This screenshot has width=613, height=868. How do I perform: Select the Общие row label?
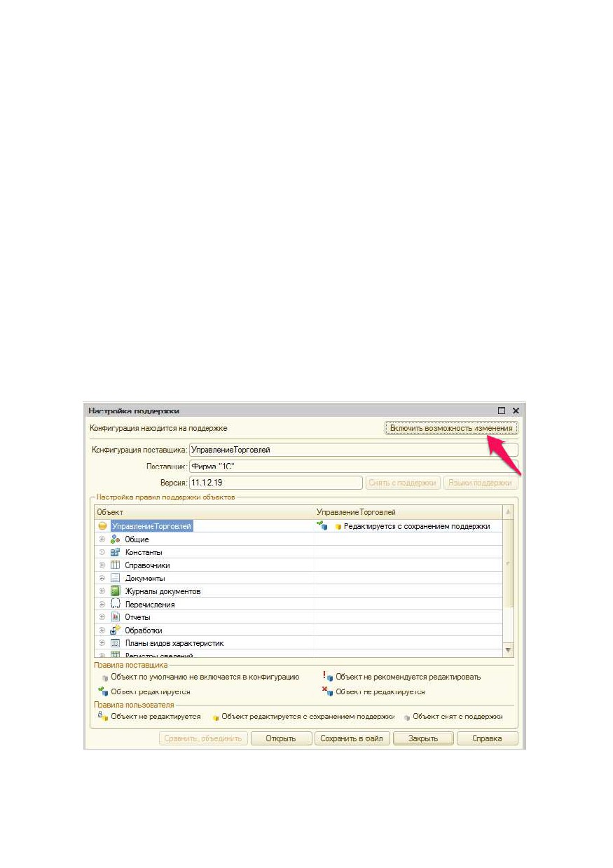tap(137, 539)
